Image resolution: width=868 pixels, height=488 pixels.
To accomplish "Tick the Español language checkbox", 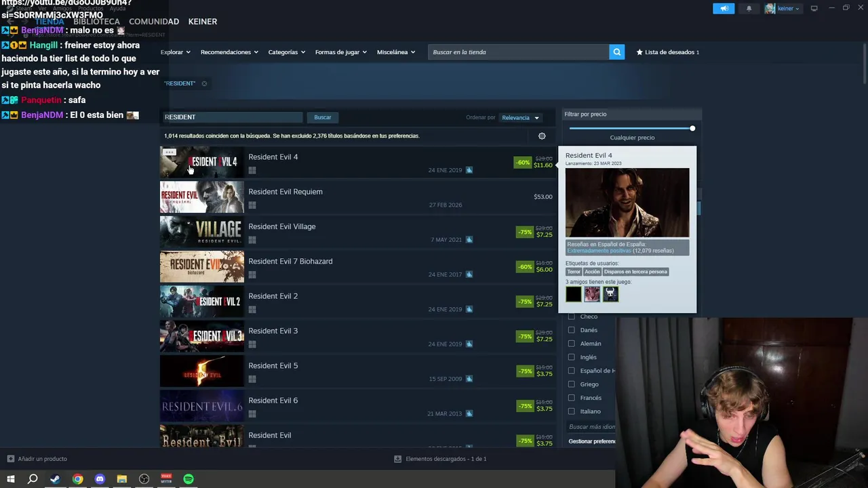I will 571,371.
